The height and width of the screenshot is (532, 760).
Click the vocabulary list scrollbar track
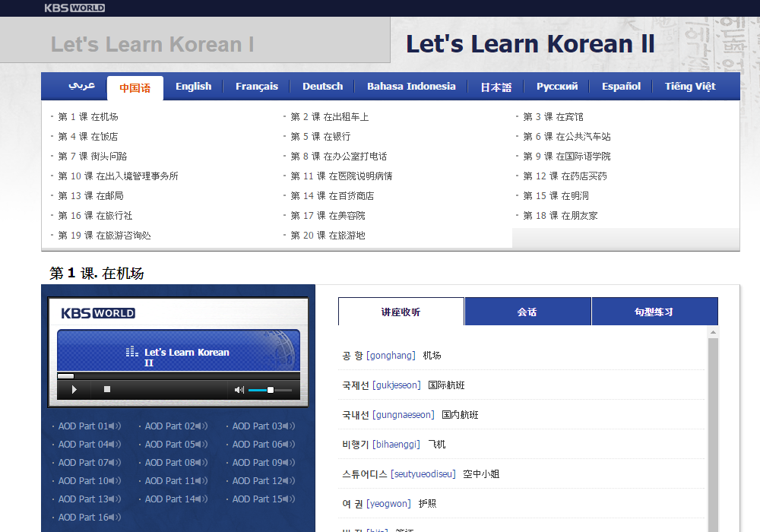[x=713, y=435]
